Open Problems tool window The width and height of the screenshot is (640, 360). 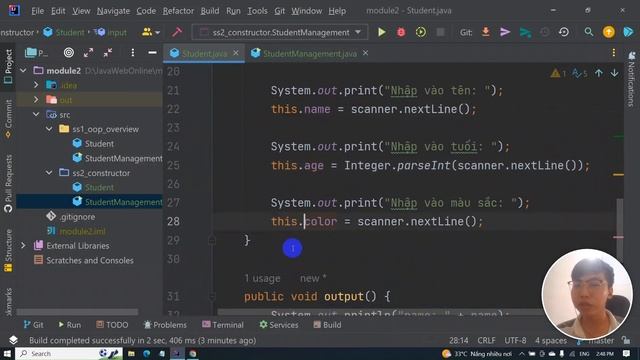click(165, 325)
